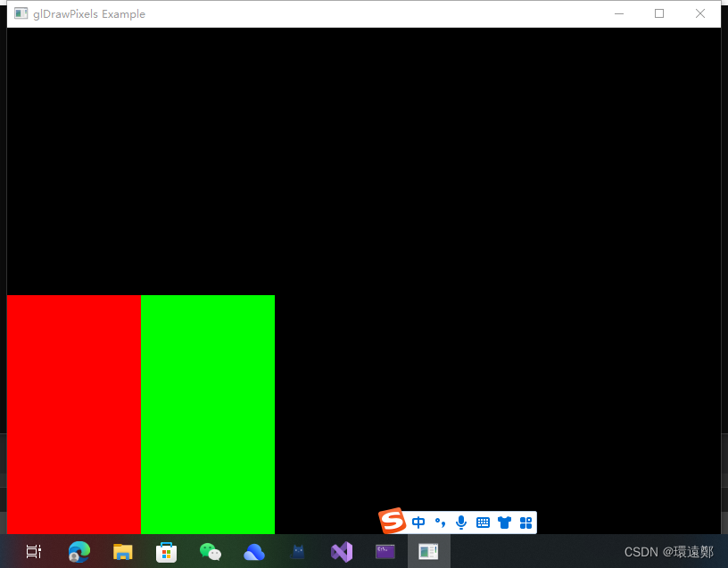
Task: Open the Sogou toolbar menu grid
Action: pos(525,523)
